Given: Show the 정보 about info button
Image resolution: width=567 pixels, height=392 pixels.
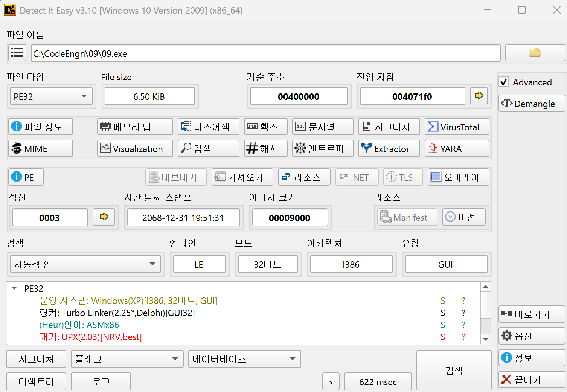Looking at the screenshot, I should click(532, 358).
